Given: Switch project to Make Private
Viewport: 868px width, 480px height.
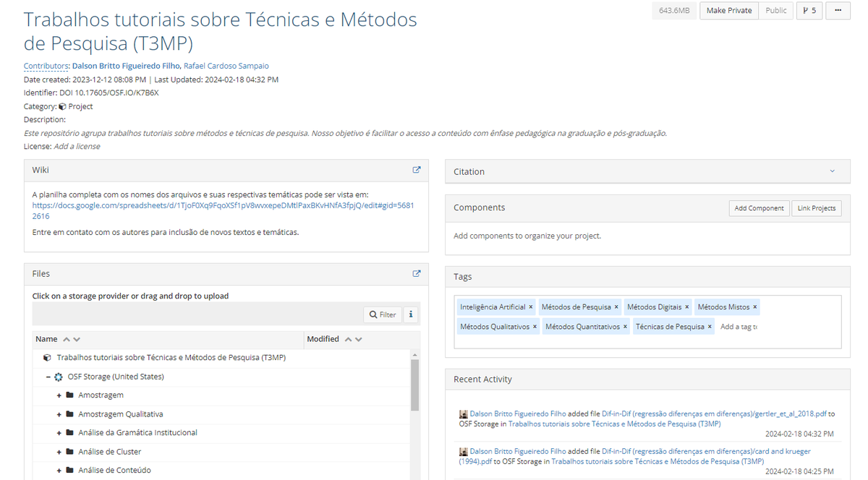Looking at the screenshot, I should point(729,11).
